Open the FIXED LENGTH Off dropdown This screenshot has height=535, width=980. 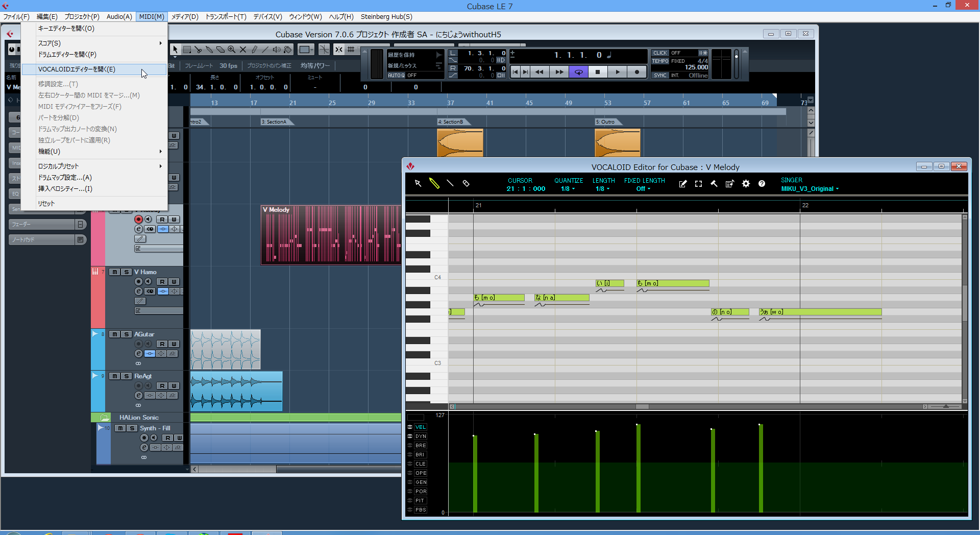pos(644,189)
